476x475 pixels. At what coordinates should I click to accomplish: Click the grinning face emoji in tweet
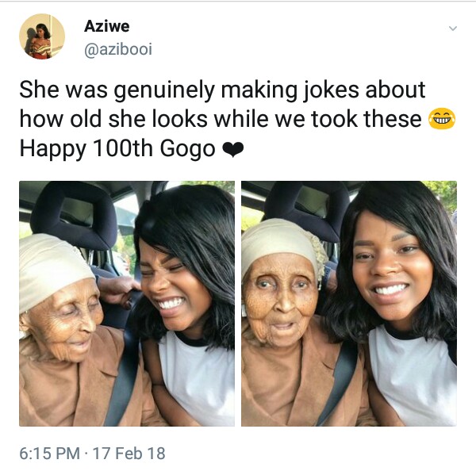[x=442, y=120]
